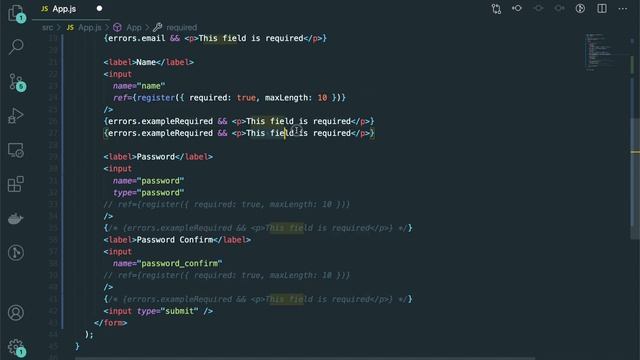640x360 pixels.
Task: Click the Open Changes compare icon
Action: (x=496, y=9)
